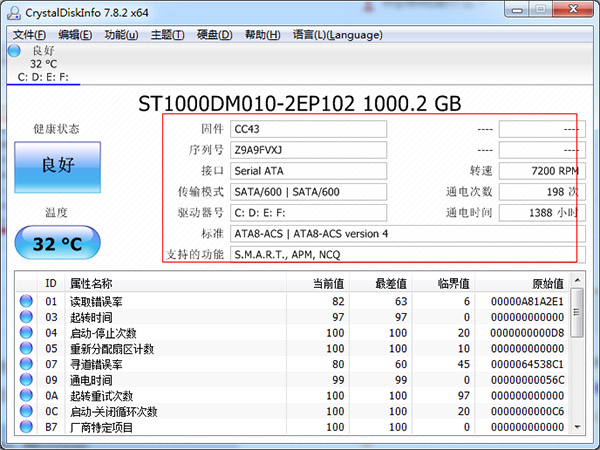Click the 序列号 field showing Z9A9FVXJ

[x=307, y=150]
